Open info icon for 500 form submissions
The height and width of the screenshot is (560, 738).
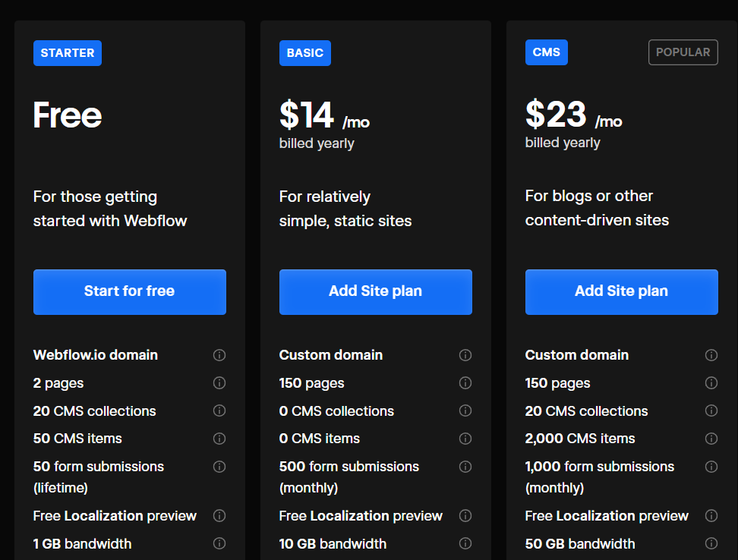coord(465,467)
